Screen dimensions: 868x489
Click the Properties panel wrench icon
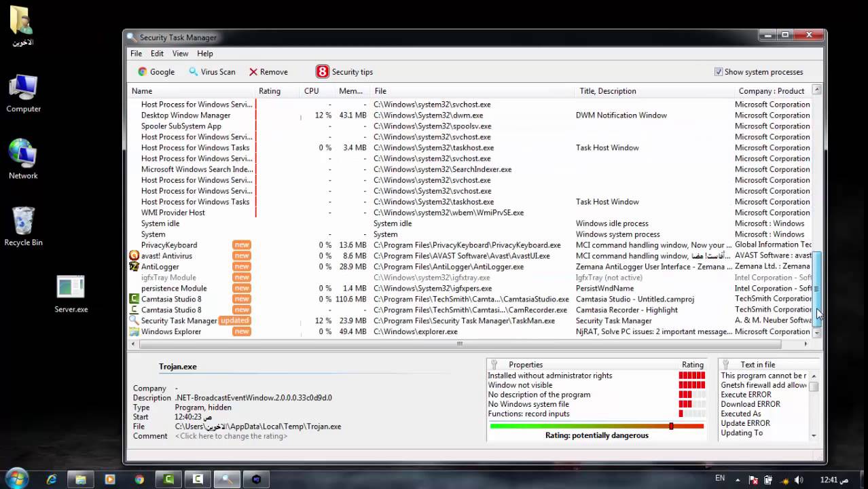coord(494,365)
